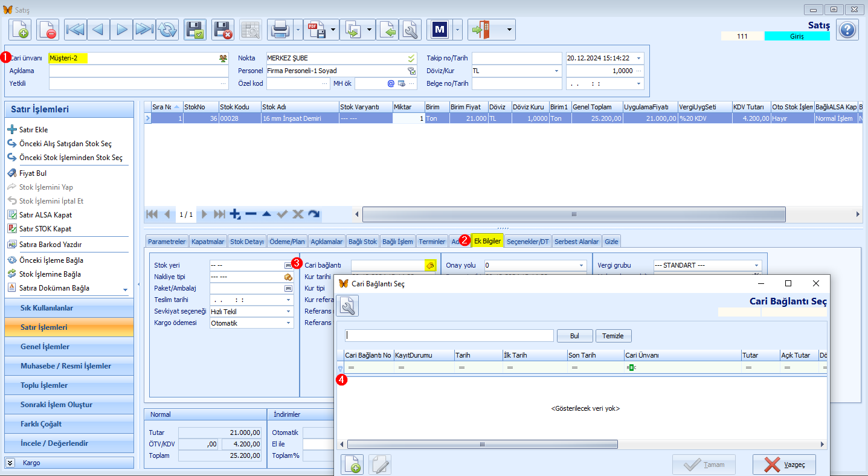The width and height of the screenshot is (868, 476).
Task: Click the printer icon in toolbar
Action: pyautogui.click(x=280, y=29)
